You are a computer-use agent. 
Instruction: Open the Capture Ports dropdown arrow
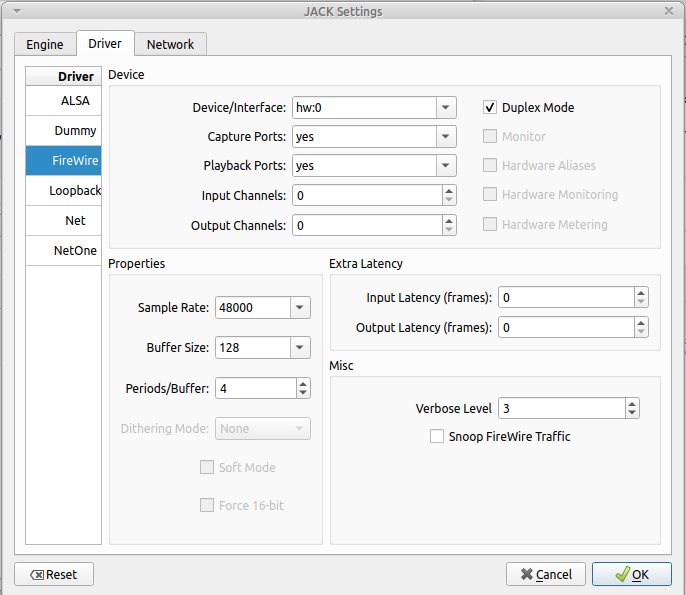point(446,136)
